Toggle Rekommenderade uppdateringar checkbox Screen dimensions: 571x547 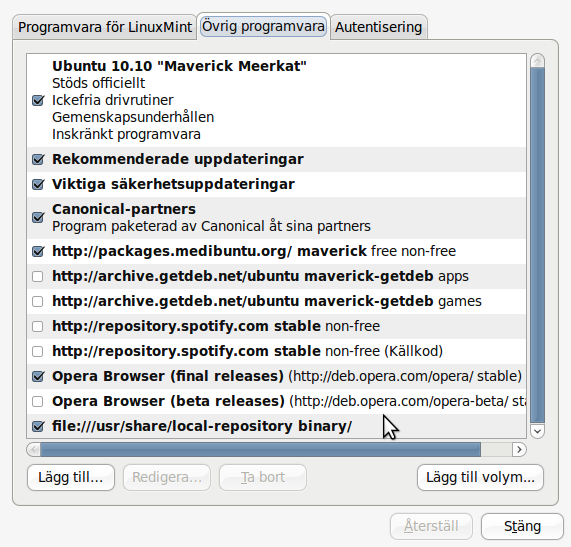38,159
